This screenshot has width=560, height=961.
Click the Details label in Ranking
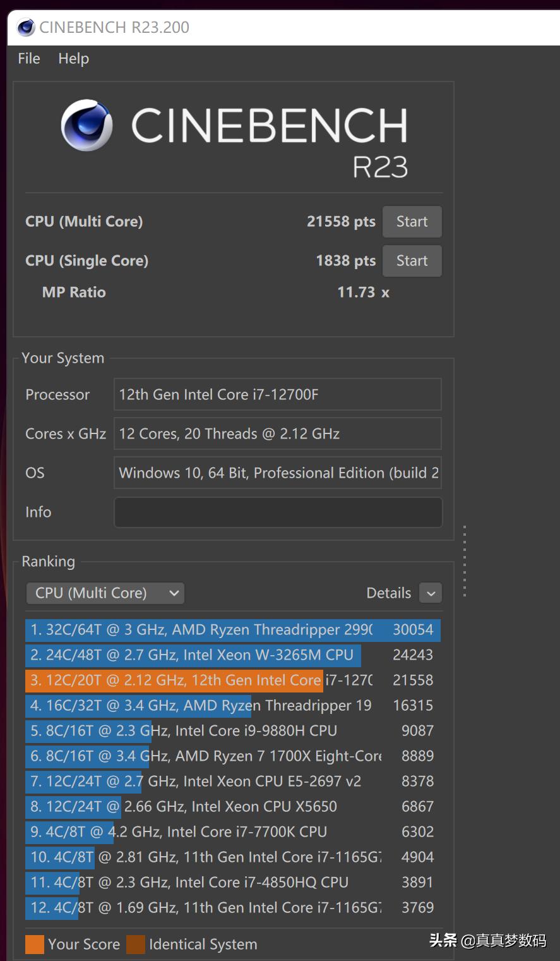pyautogui.click(x=388, y=593)
